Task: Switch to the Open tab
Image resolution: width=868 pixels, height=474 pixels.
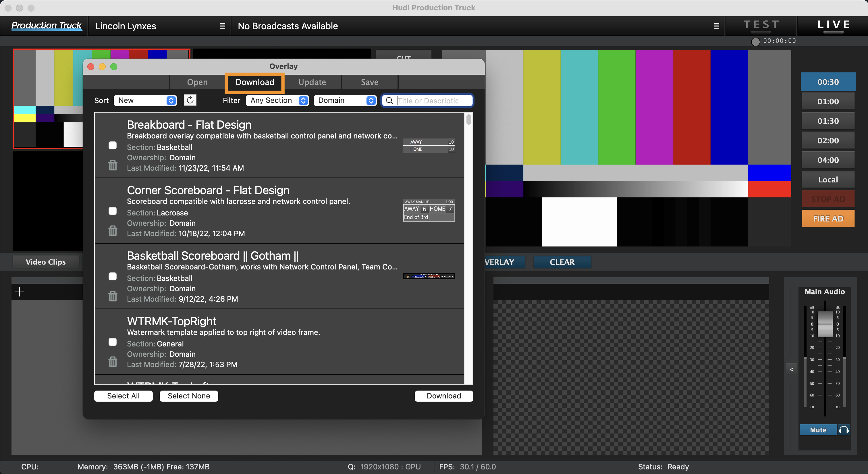Action: [197, 82]
